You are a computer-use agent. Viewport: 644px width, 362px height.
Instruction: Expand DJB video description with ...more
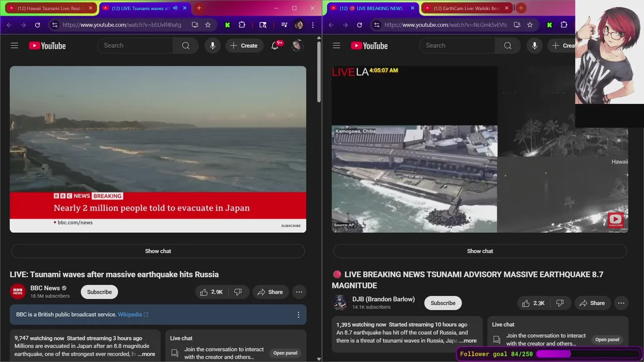coord(467,340)
